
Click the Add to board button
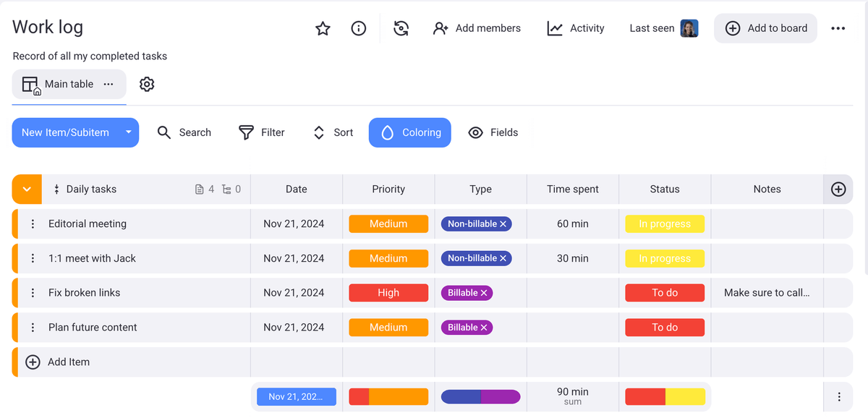coord(765,28)
